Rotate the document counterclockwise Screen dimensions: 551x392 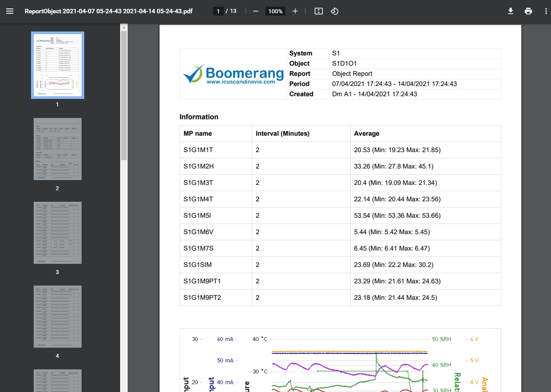pos(335,11)
